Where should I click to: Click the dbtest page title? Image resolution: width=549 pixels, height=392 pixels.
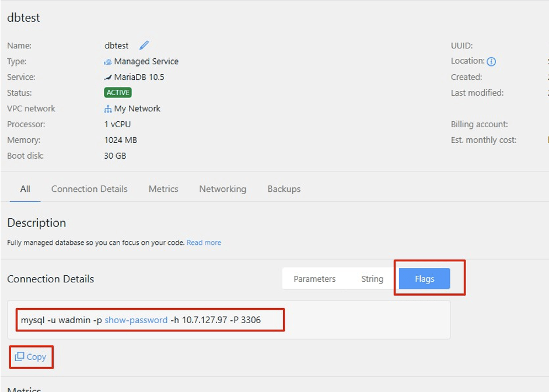tap(23, 17)
